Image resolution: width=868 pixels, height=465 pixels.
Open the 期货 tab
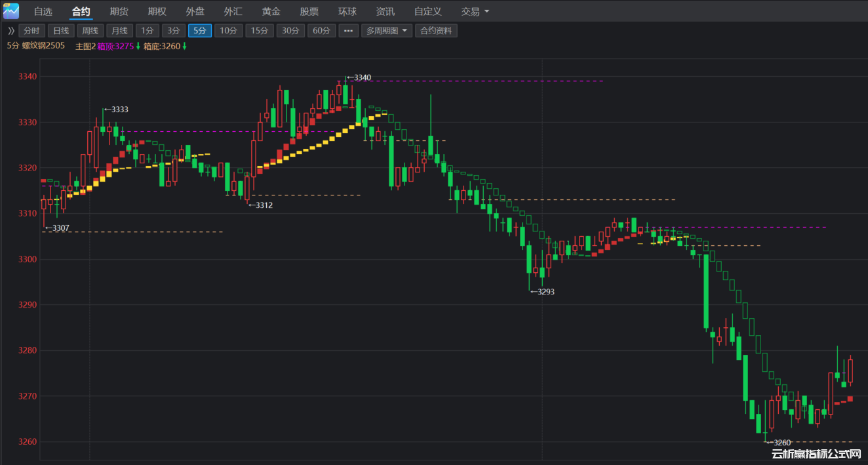coord(119,11)
